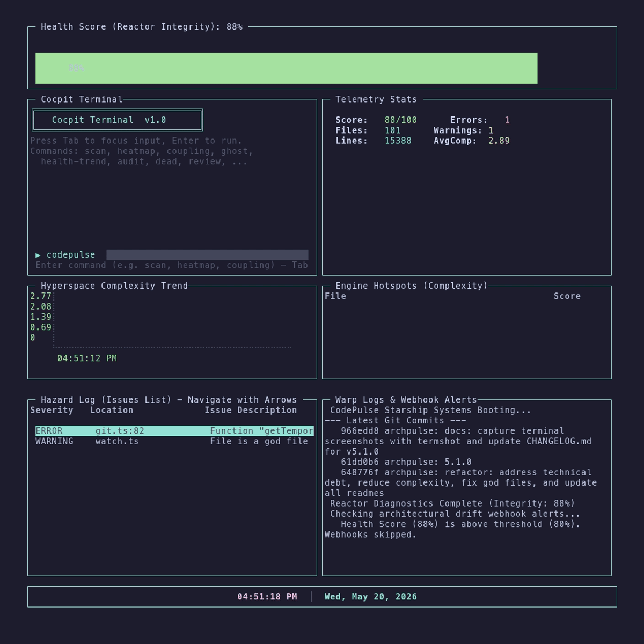Click the 2.77 trend axis label
Viewport: 644px width, 644px height.
(x=41, y=296)
